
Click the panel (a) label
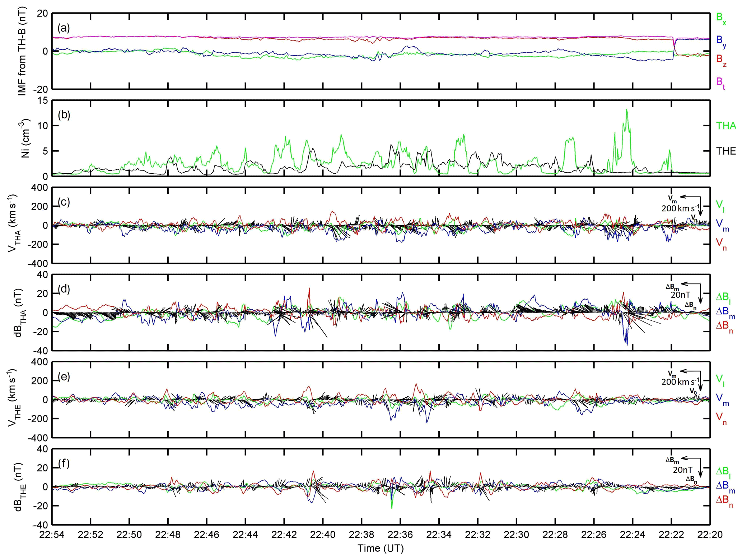[x=64, y=28]
